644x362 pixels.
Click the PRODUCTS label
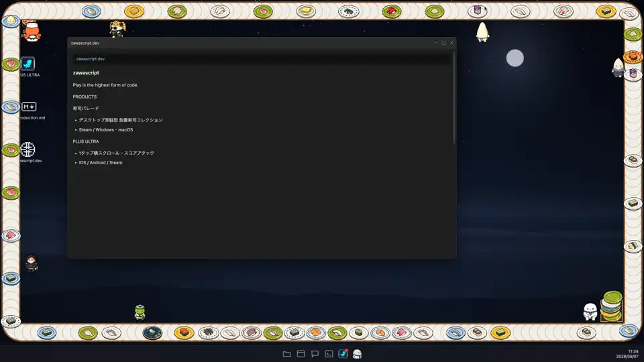pyautogui.click(x=85, y=97)
